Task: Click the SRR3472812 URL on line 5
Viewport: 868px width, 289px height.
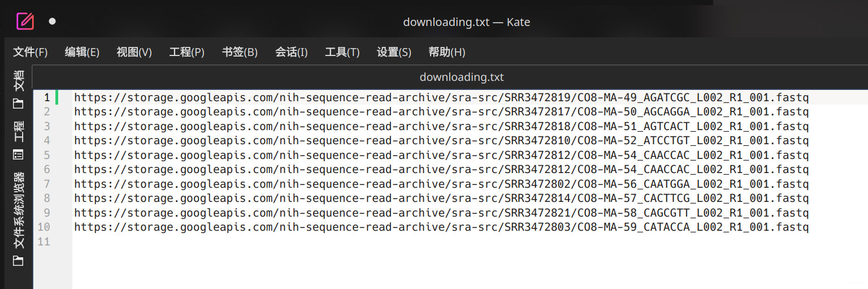Action: click(441, 155)
